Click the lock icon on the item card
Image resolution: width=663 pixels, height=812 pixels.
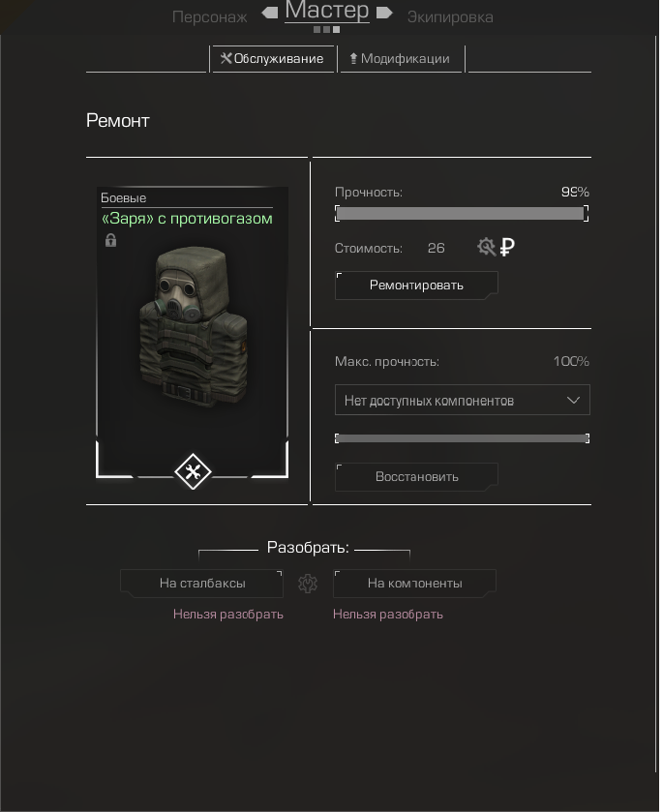pos(111,240)
